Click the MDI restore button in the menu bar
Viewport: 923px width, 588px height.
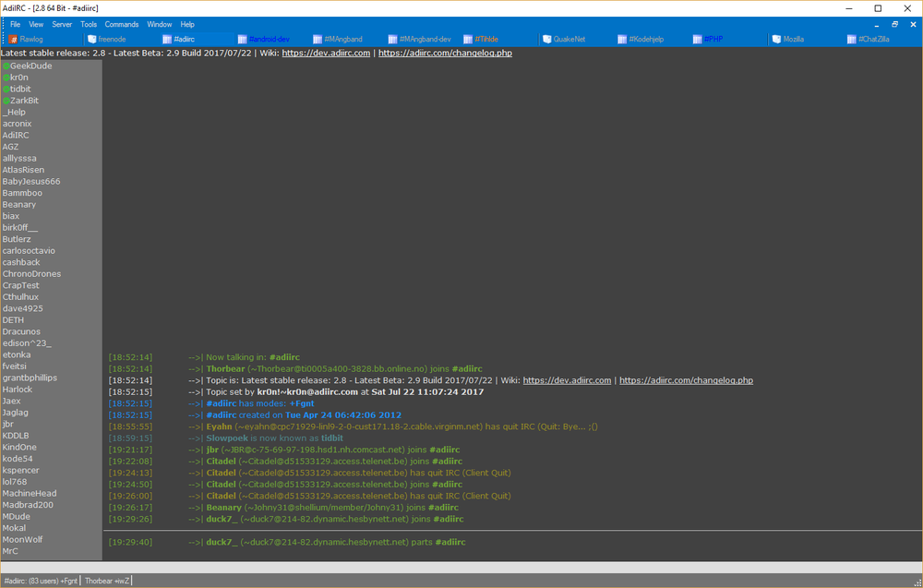[x=894, y=24]
